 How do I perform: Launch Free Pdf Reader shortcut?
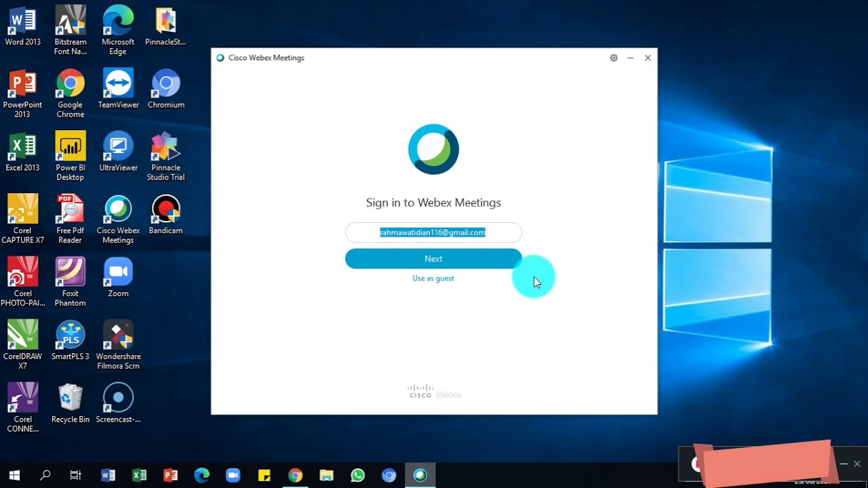pyautogui.click(x=71, y=220)
